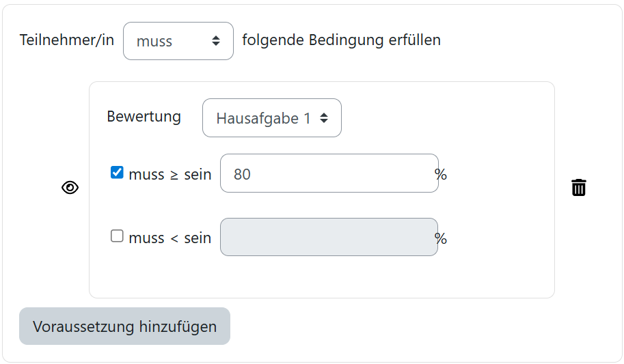Click the percent sign after the 80 field
This screenshot has height=364, width=624.
pyautogui.click(x=441, y=175)
